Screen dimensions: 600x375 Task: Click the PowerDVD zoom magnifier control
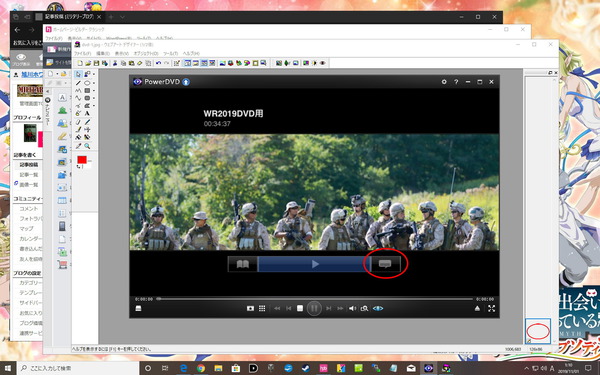pos(364,308)
